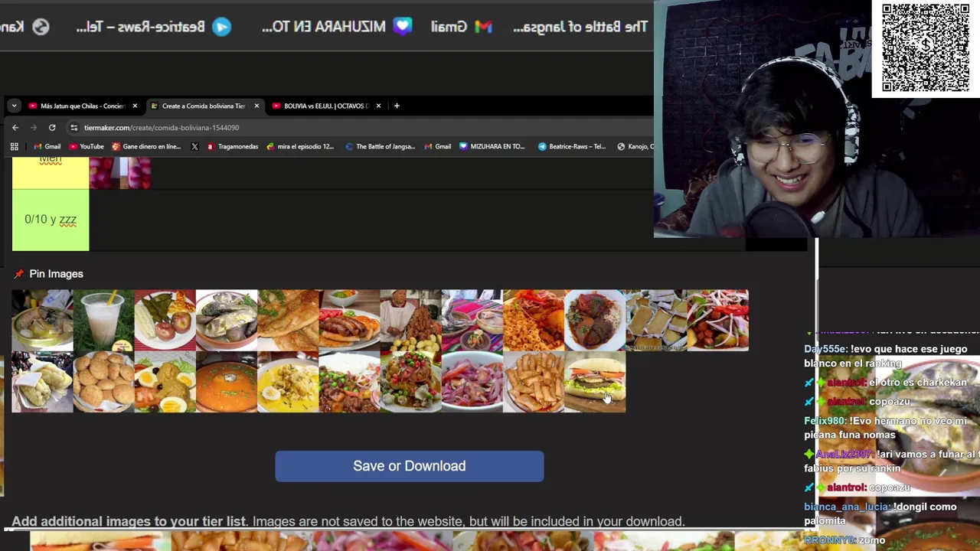The width and height of the screenshot is (980, 551).
Task: Select the red onion salad bowl image
Action: click(x=472, y=382)
